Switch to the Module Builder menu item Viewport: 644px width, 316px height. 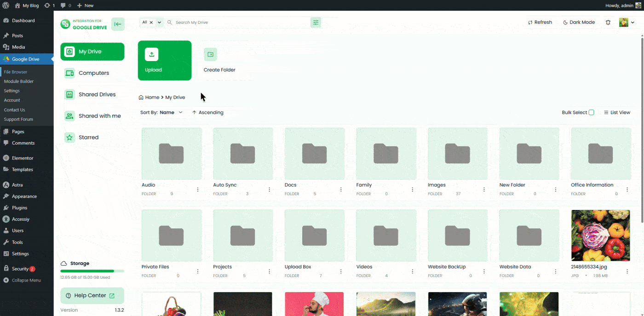pos(18,81)
